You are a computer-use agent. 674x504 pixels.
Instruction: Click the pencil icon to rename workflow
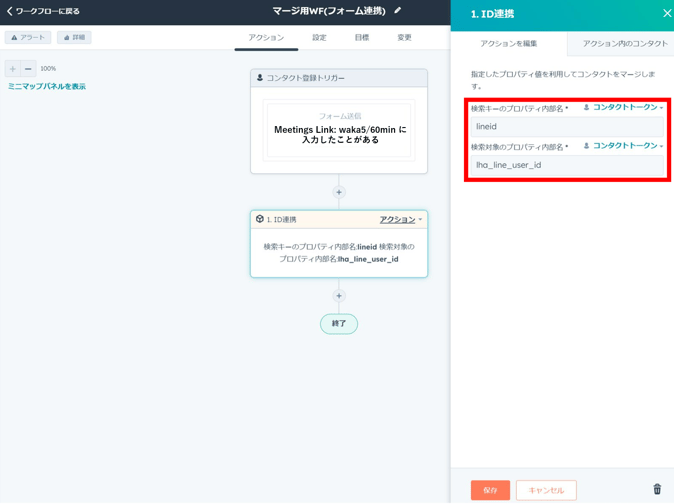pyautogui.click(x=398, y=11)
